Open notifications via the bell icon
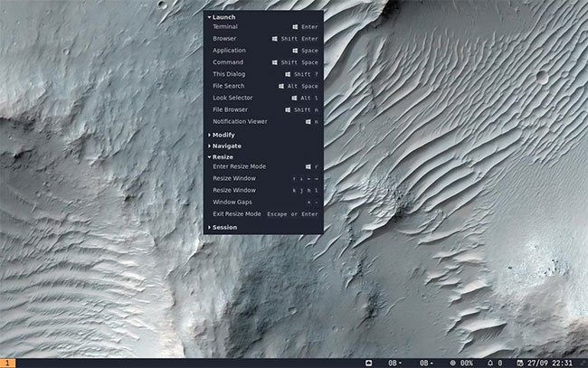 tap(489, 363)
